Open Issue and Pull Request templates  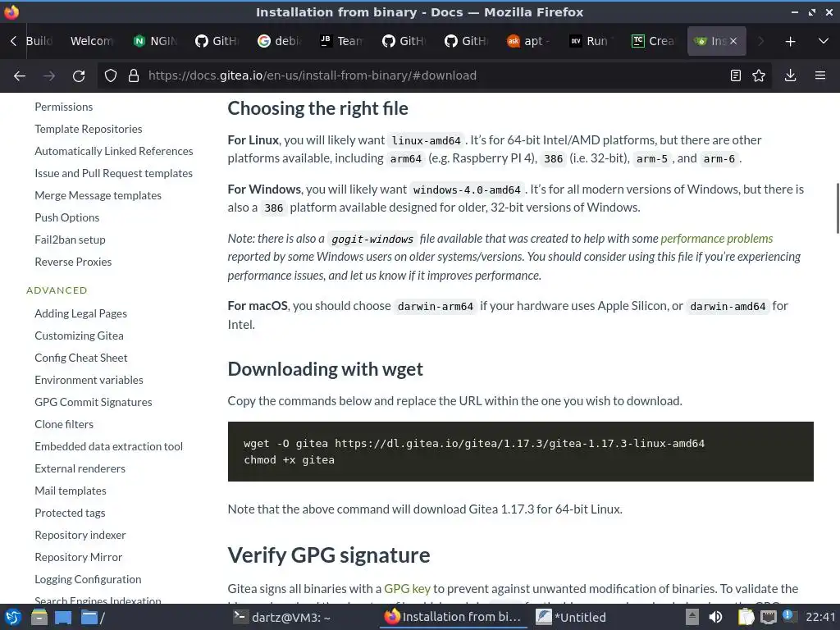(113, 173)
